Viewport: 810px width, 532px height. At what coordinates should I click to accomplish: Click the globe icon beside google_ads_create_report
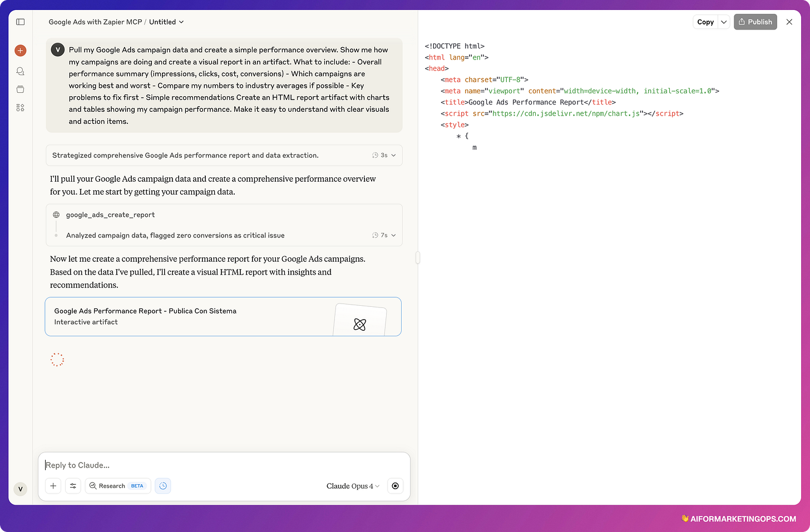tap(56, 215)
